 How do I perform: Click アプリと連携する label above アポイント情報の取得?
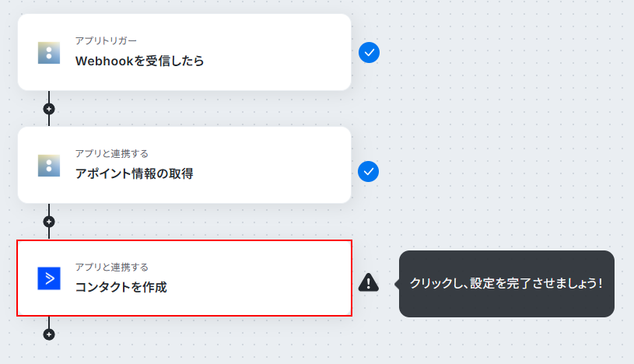tap(111, 154)
